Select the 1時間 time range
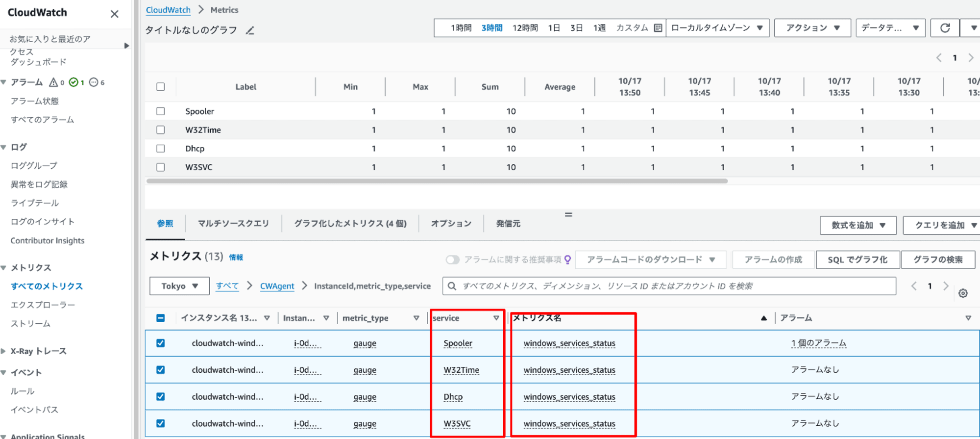 click(461, 28)
